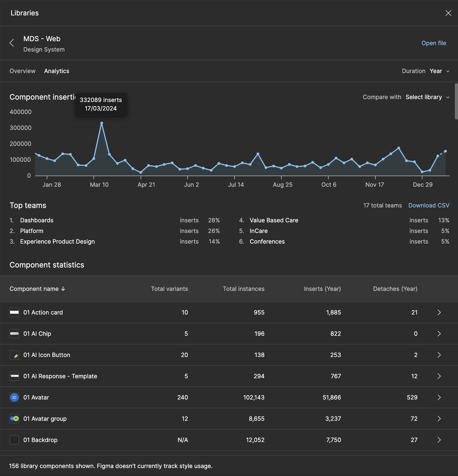Select the Dashboards team entry
This screenshot has height=476, width=458.
coord(37,220)
